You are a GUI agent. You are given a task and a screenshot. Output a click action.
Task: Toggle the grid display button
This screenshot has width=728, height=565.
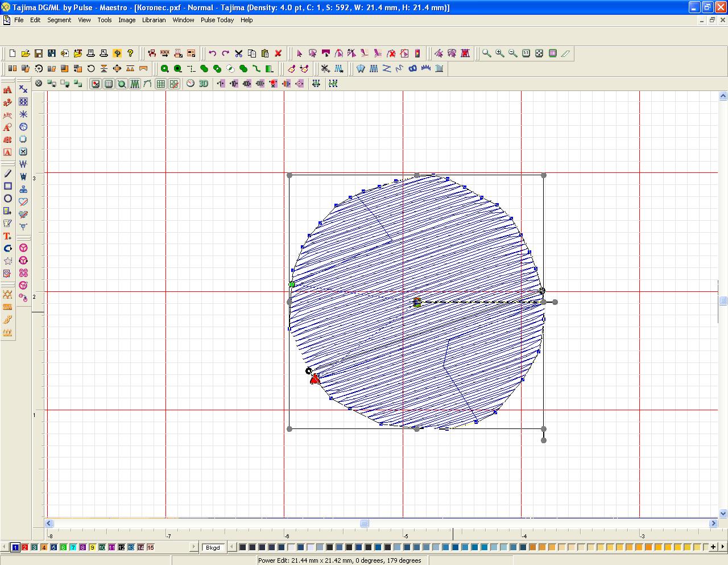tap(161, 84)
